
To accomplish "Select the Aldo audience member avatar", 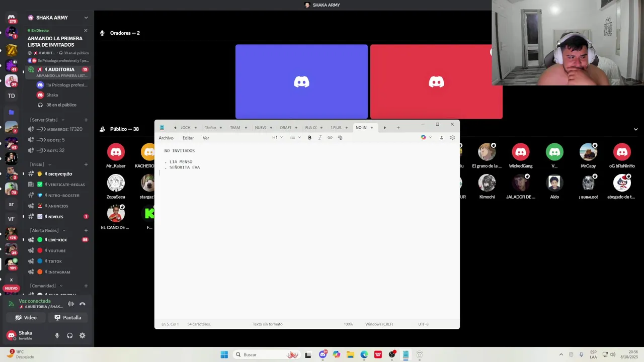I will (554, 183).
